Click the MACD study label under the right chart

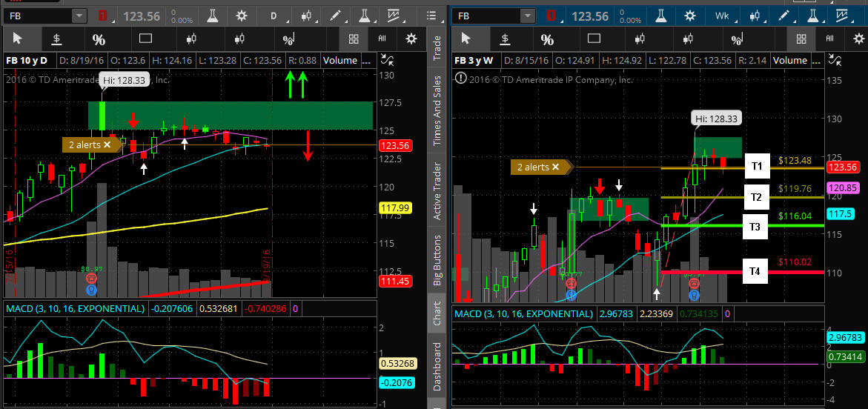pyautogui.click(x=522, y=314)
